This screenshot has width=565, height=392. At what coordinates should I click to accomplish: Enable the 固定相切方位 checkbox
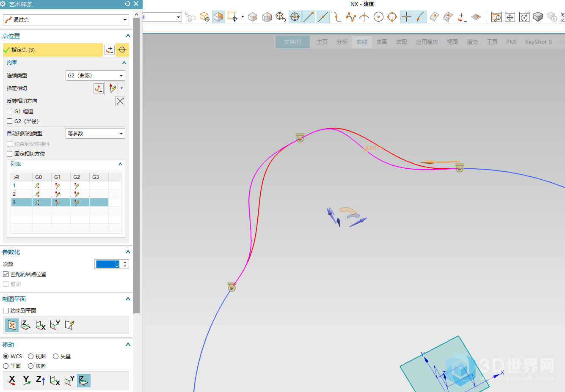pyautogui.click(x=10, y=154)
